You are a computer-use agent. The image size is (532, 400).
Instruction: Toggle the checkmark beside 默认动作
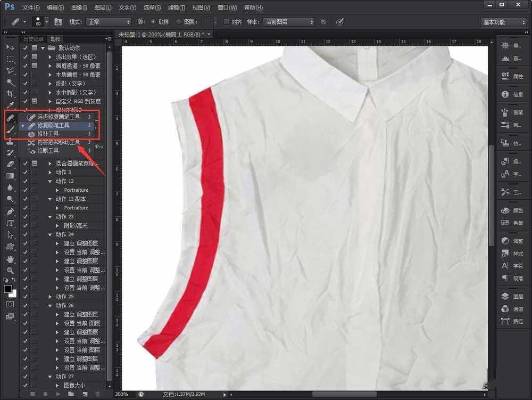(25, 47)
